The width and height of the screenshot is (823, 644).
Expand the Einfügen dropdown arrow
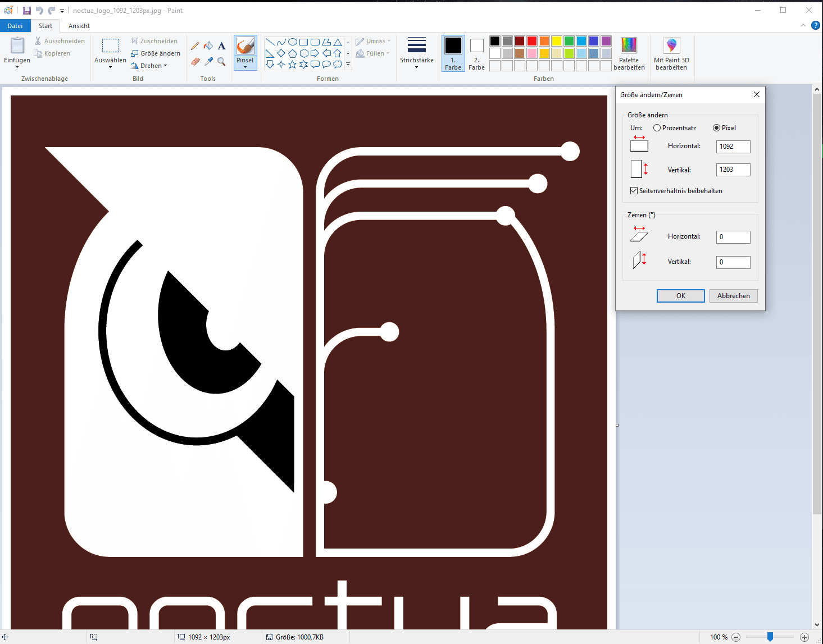tap(17, 67)
